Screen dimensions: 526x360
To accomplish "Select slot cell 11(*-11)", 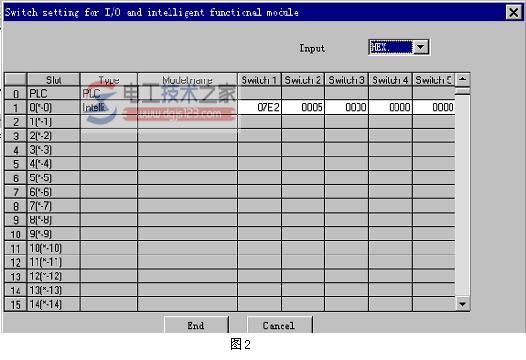I will coord(53,262).
